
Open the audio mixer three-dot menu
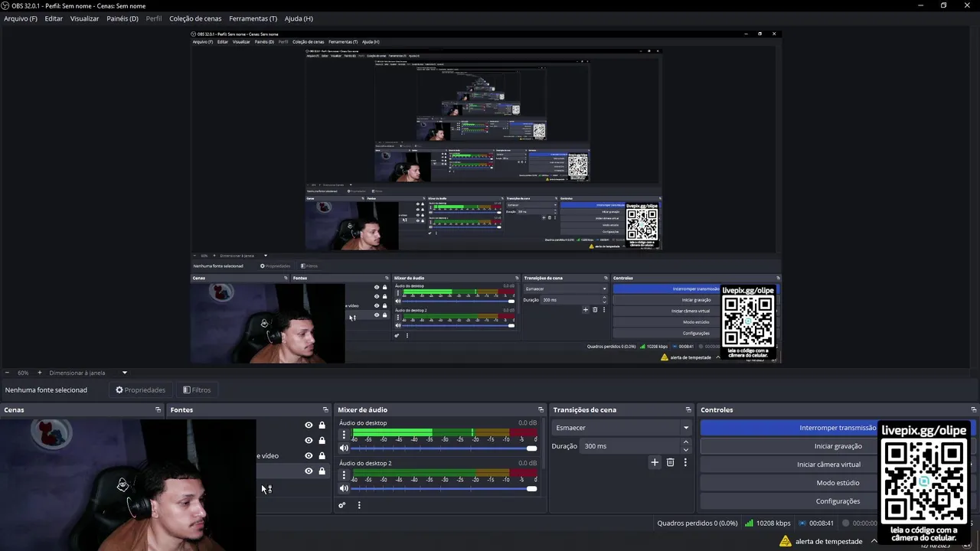coord(359,505)
